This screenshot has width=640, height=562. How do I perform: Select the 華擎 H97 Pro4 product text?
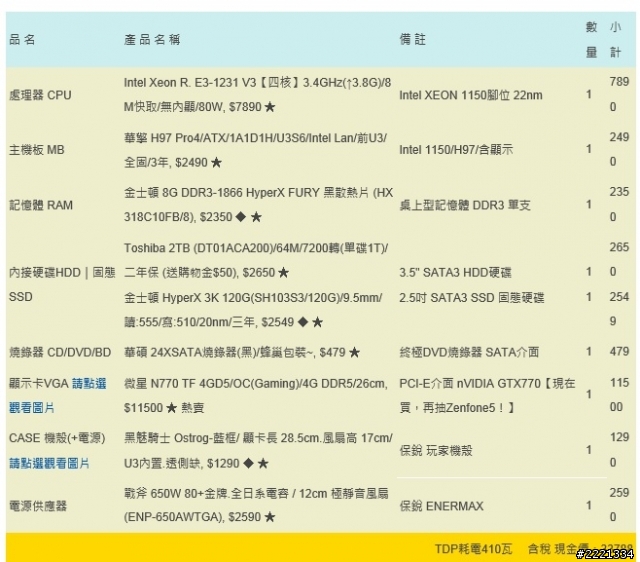(256, 150)
